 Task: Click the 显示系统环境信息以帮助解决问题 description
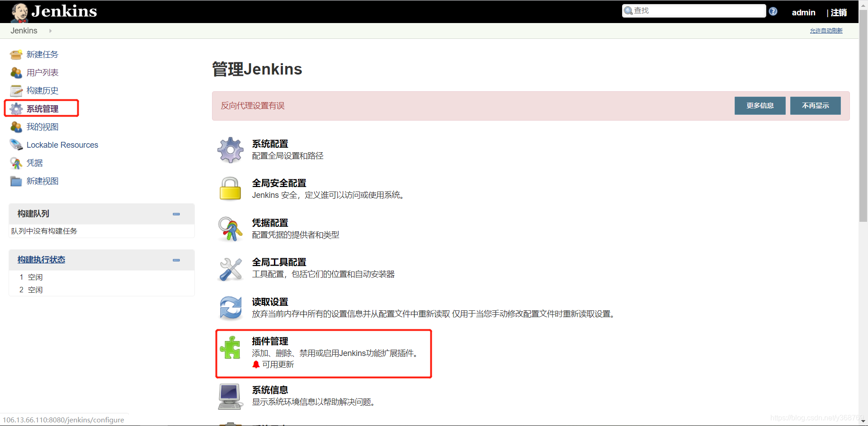pyautogui.click(x=314, y=402)
